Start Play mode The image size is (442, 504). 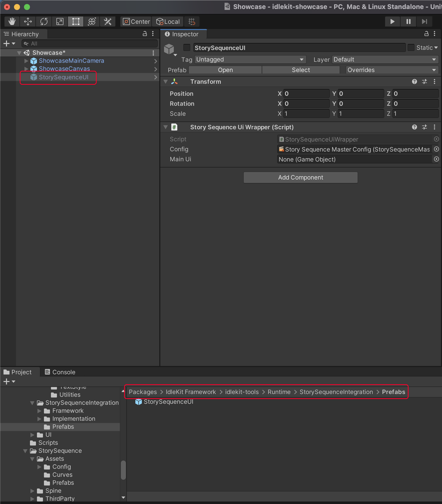pyautogui.click(x=392, y=22)
